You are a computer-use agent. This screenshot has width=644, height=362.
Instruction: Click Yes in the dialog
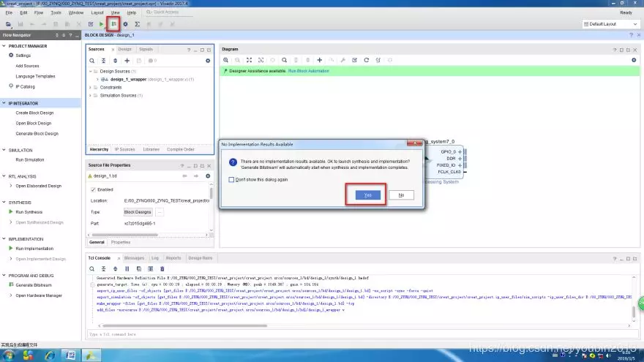point(367,195)
